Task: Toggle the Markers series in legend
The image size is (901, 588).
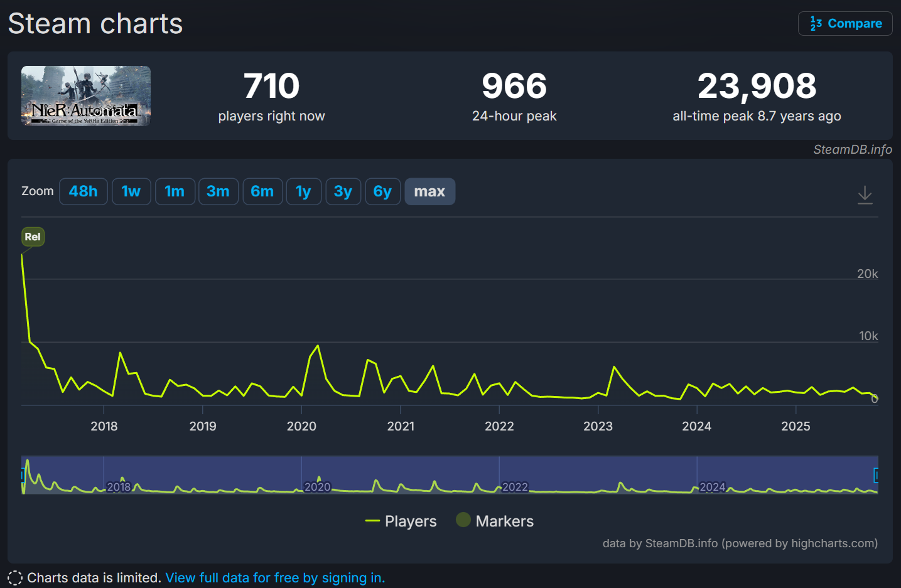Action: (495, 521)
